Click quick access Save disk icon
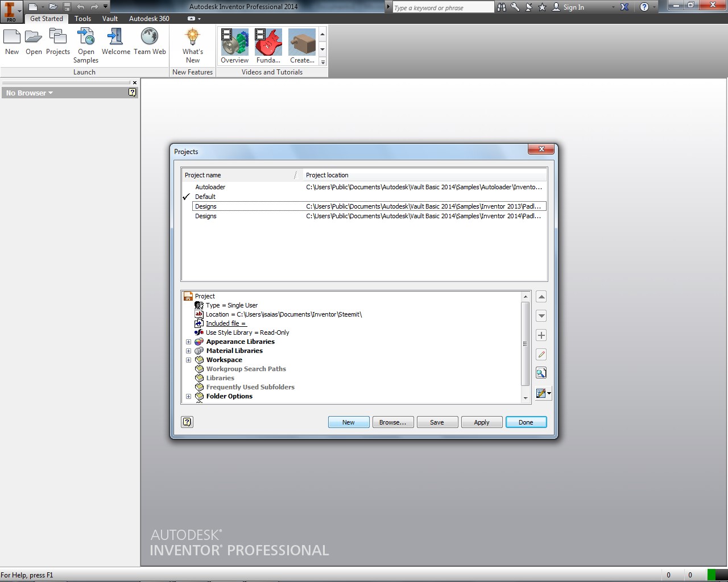Image resolution: width=728 pixels, height=582 pixels. coord(67,7)
